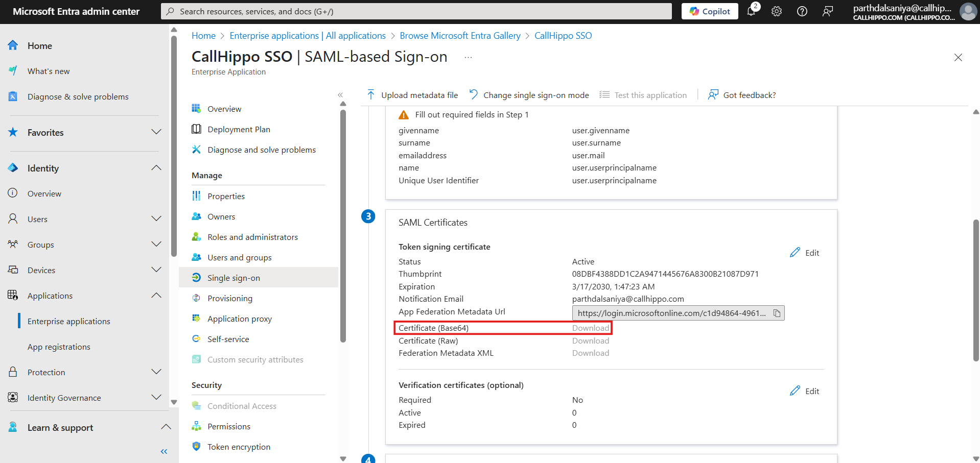This screenshot has height=463, width=980.
Task: Open Users and groups
Action: tap(239, 258)
